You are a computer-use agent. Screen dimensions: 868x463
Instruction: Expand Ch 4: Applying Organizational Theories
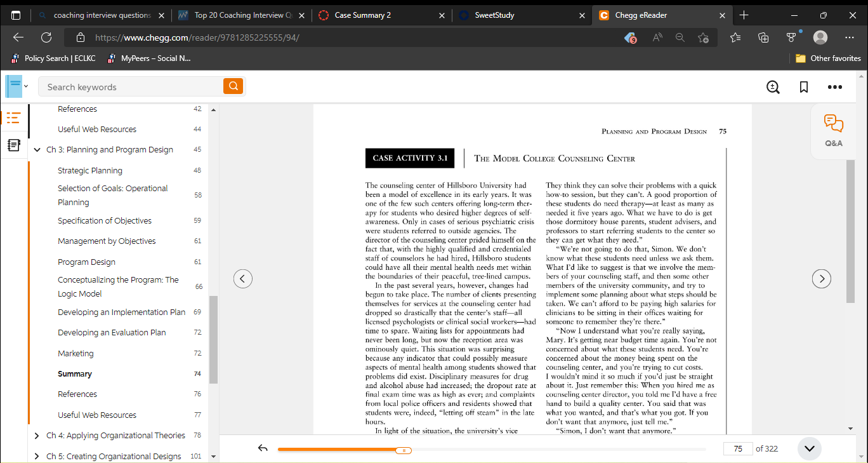click(x=37, y=436)
